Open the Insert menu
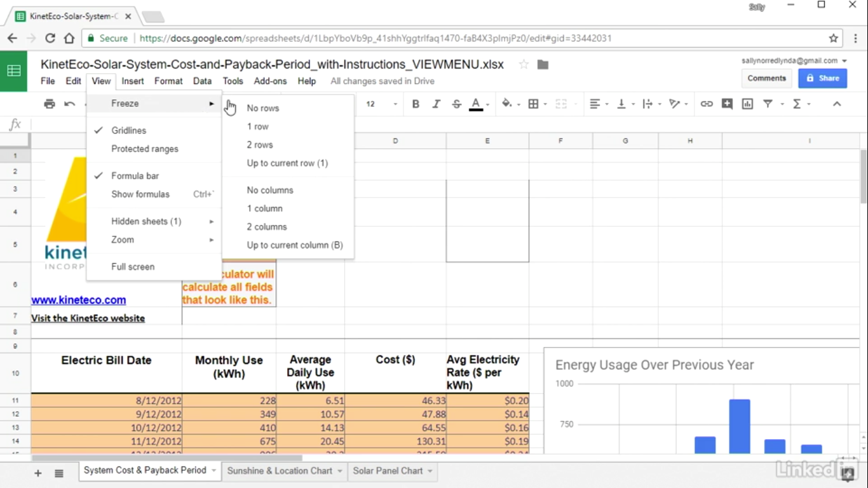The image size is (868, 488). pyautogui.click(x=133, y=81)
